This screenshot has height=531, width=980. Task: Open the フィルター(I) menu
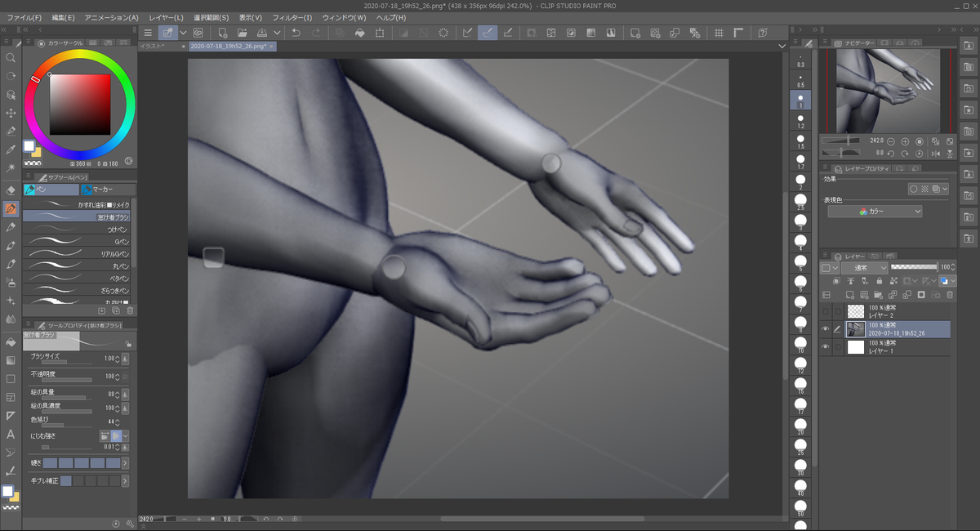[292, 17]
